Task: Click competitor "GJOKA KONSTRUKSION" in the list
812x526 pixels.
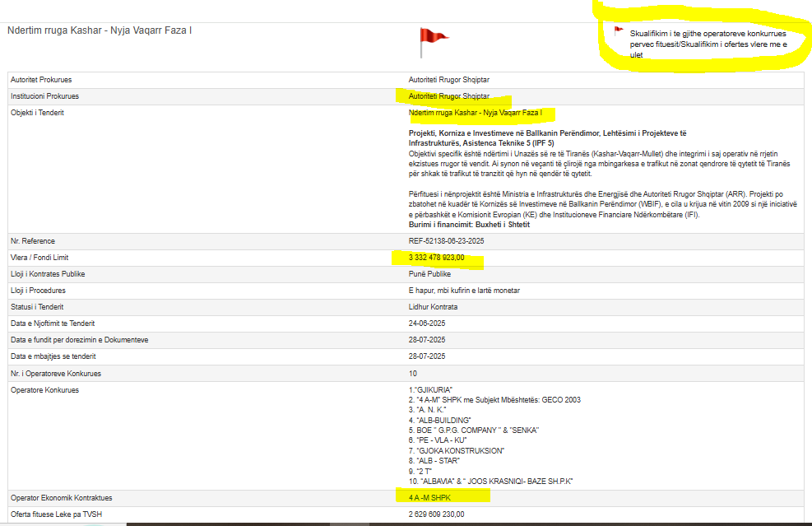Action: click(459, 450)
